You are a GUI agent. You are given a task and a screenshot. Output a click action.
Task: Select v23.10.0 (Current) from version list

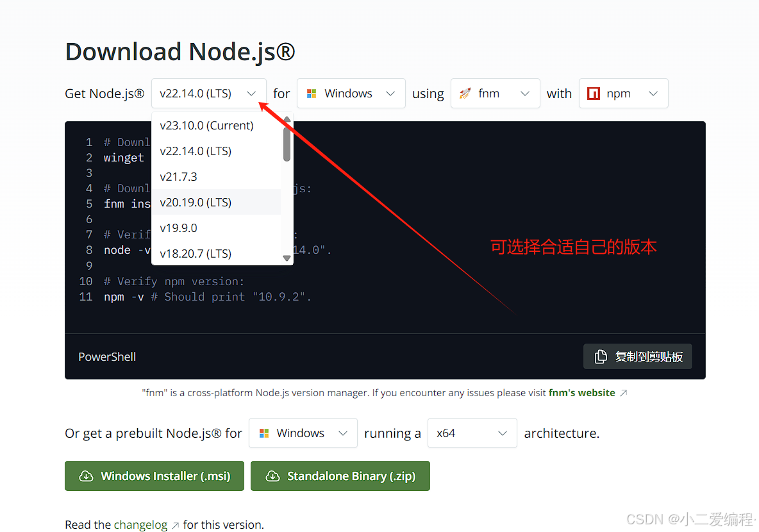pos(217,126)
